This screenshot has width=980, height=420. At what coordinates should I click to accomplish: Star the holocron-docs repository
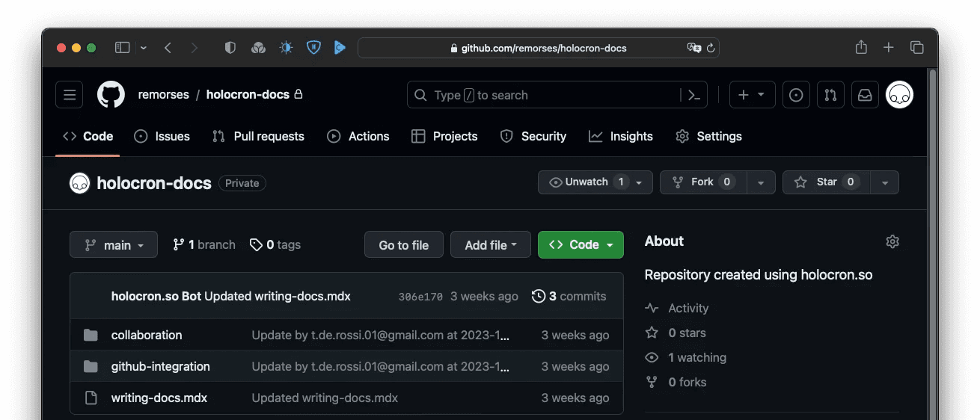(x=827, y=182)
